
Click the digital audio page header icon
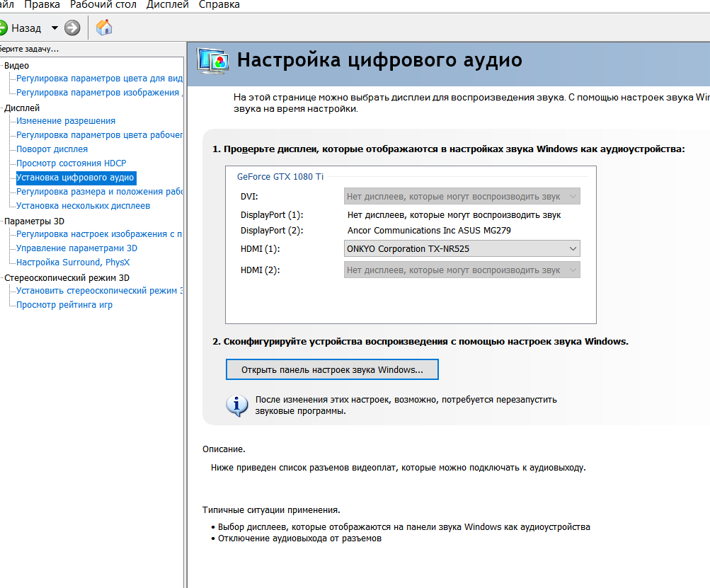[212, 61]
